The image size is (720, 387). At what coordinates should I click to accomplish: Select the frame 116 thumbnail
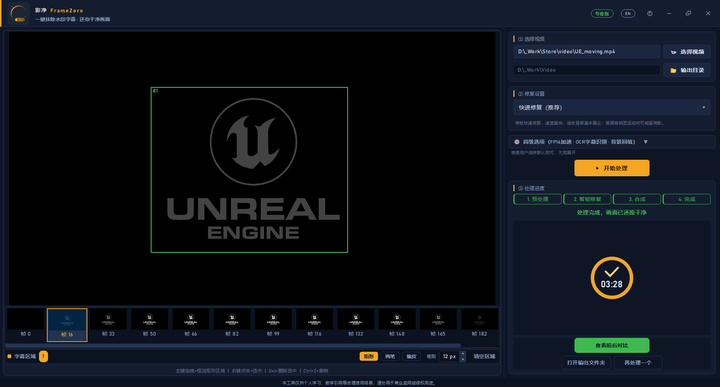pyautogui.click(x=315, y=324)
